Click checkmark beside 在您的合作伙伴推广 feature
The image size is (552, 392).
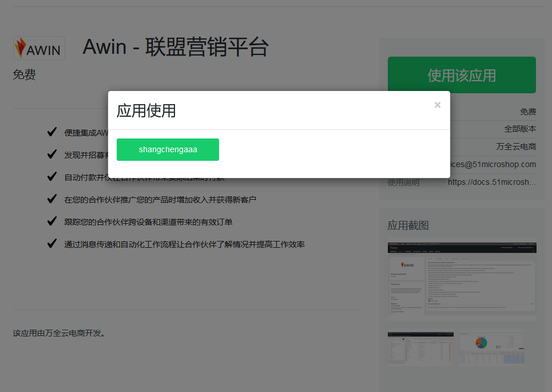[x=52, y=199]
